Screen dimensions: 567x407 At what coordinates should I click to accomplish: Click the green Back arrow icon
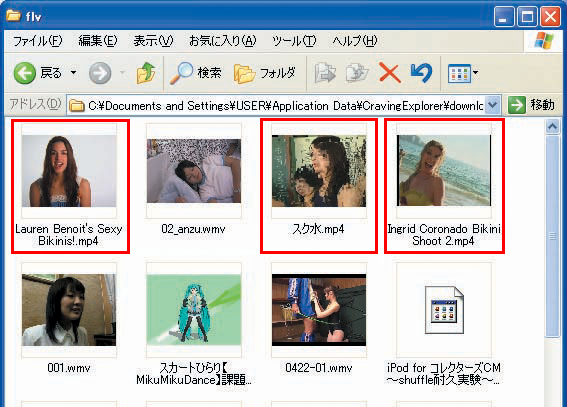tap(25, 73)
